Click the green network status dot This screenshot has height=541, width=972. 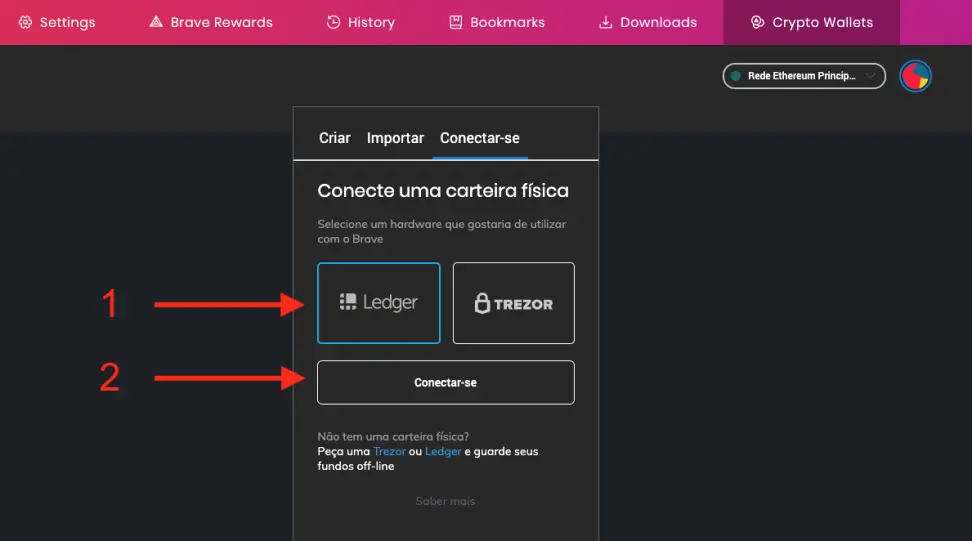736,76
